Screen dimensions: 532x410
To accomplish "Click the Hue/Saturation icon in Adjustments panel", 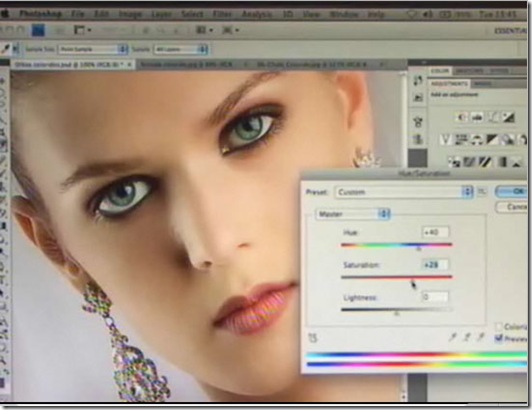I will 461,139.
